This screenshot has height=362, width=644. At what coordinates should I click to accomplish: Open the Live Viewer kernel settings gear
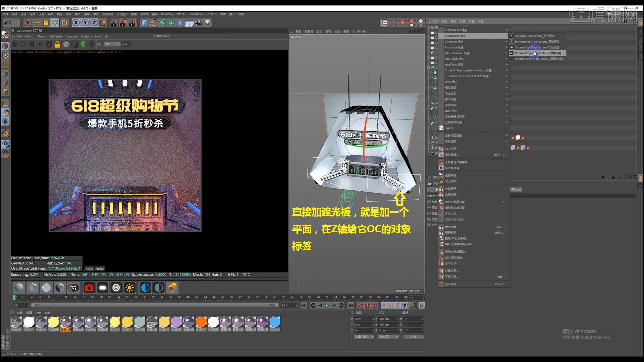click(x=49, y=44)
